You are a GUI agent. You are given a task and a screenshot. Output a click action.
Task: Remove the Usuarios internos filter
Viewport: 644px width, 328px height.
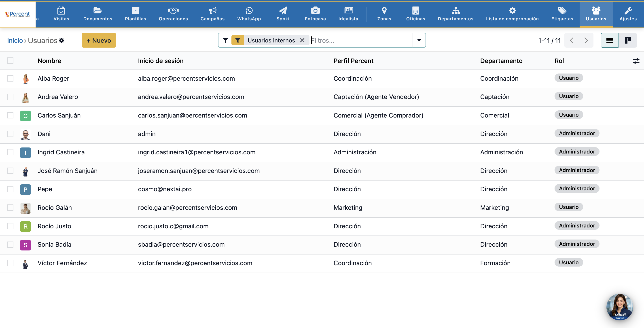point(302,40)
